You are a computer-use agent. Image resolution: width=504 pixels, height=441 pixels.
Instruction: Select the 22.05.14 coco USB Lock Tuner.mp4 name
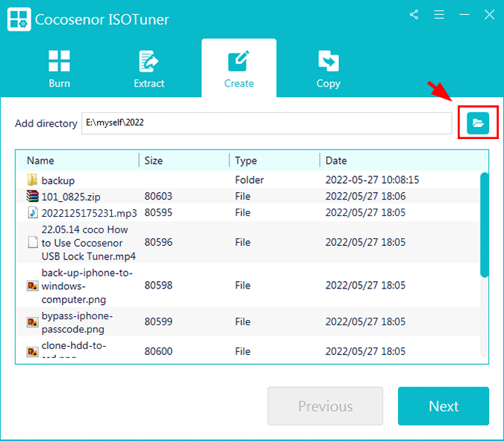[x=88, y=243]
